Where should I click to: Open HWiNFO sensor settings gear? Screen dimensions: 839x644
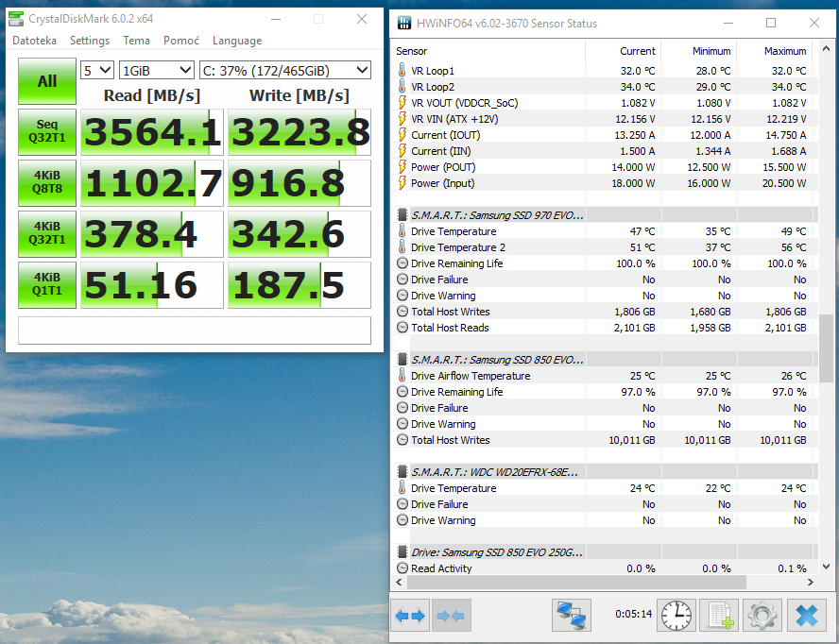point(762,616)
